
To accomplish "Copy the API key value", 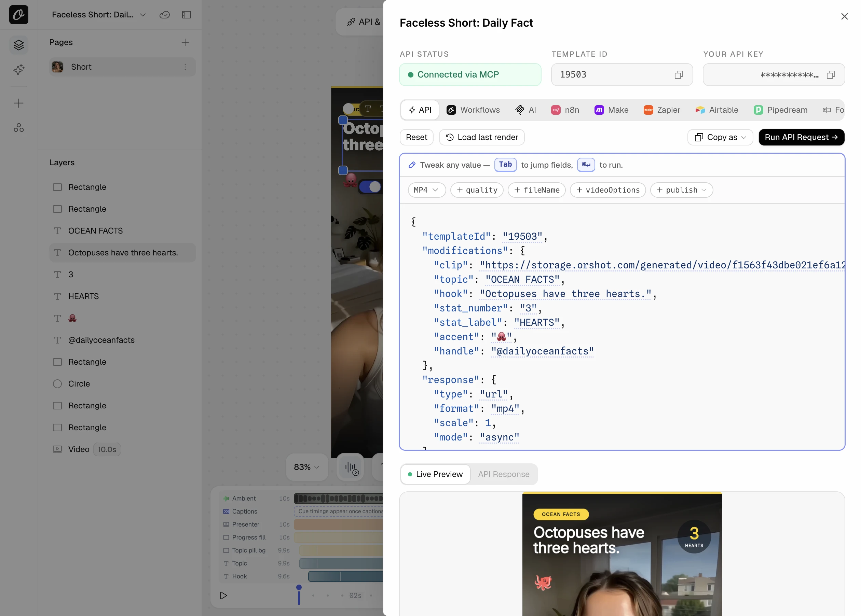I will (831, 75).
